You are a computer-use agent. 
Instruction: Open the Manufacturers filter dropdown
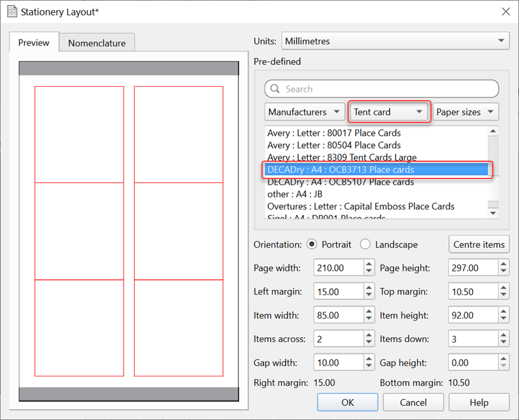pos(305,111)
